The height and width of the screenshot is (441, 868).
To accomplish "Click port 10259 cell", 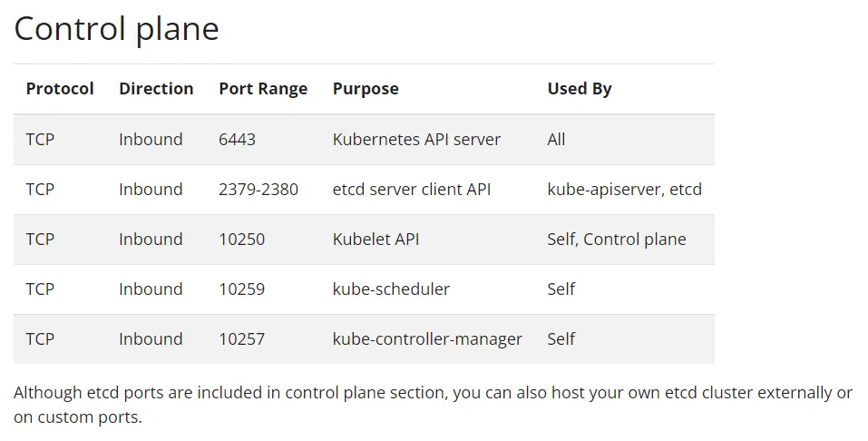I will [242, 289].
